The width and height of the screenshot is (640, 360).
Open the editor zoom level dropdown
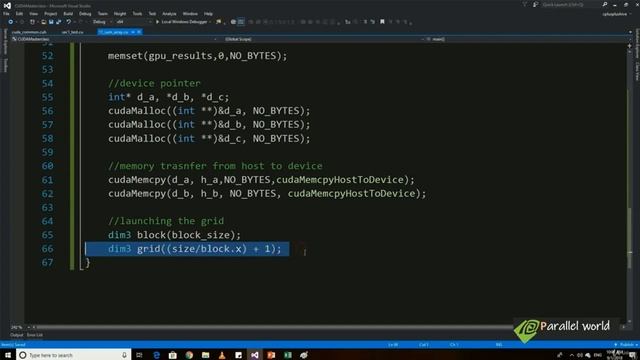coord(20,327)
